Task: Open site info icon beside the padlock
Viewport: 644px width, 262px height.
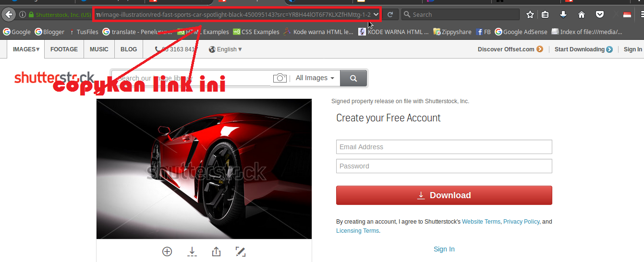Action: 23,15
